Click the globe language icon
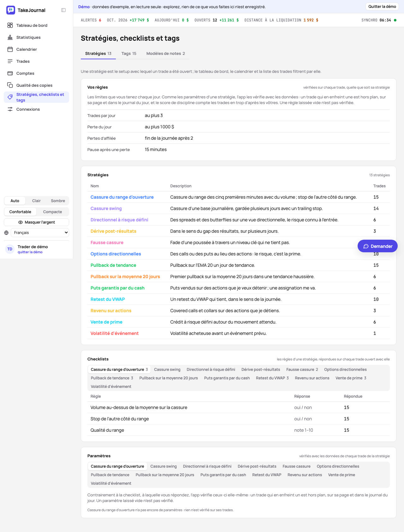The image size is (404, 532). tap(6, 233)
